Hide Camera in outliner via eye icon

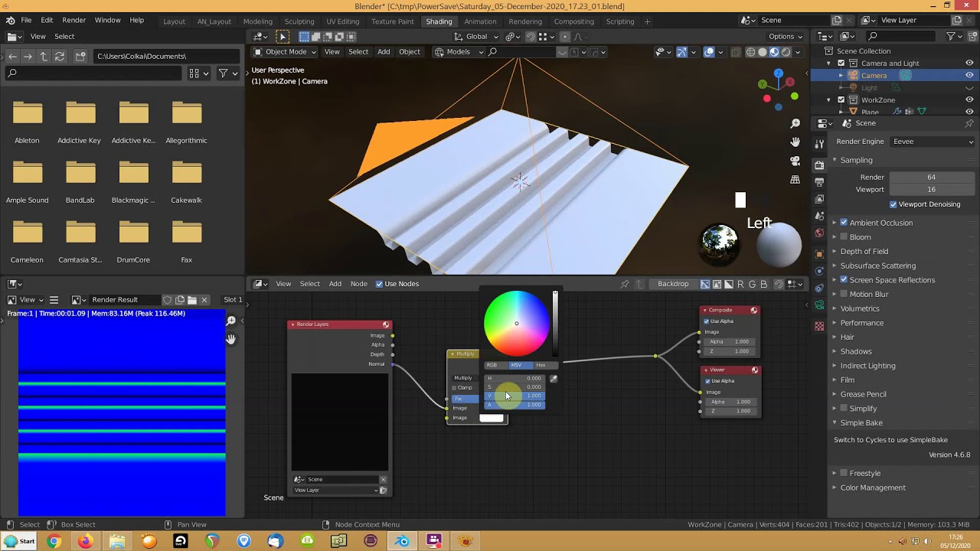969,76
